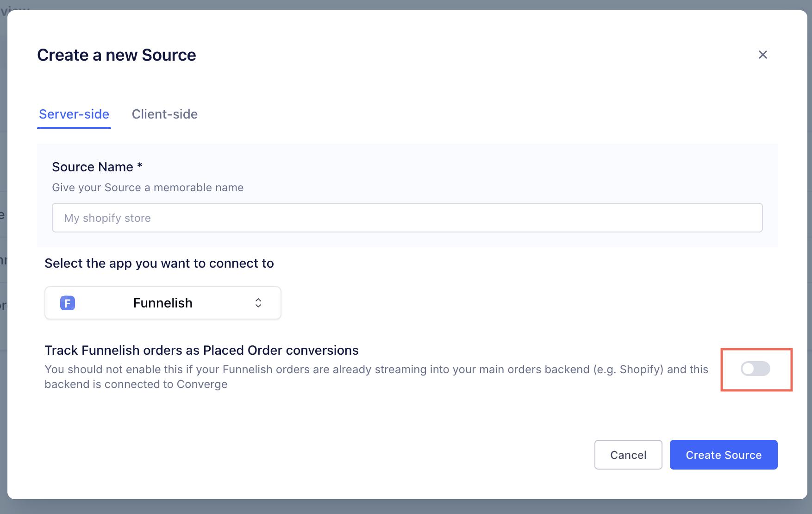Click "Give your Source a memorable name" text
The image size is (812, 514).
pyautogui.click(x=148, y=188)
